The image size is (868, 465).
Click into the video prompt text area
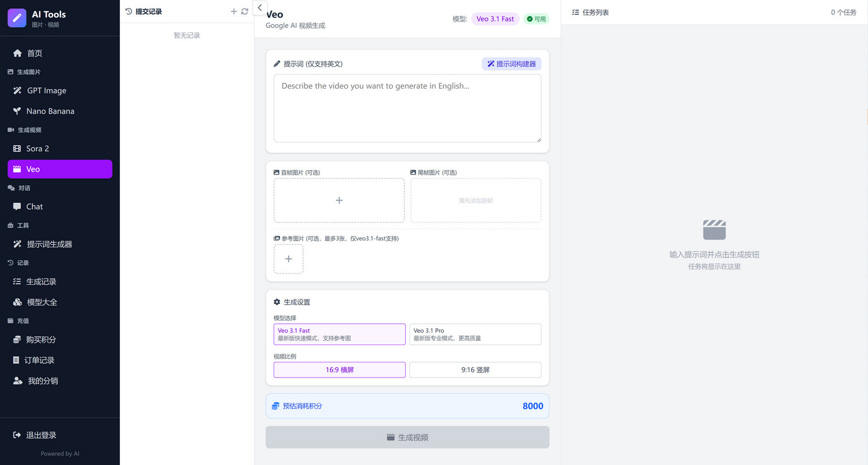(x=407, y=108)
